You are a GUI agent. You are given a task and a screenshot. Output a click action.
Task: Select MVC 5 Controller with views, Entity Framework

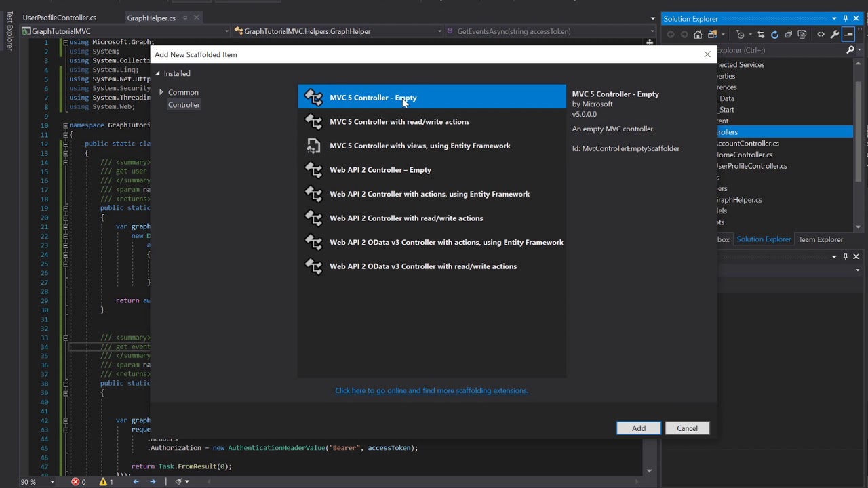tap(432, 146)
